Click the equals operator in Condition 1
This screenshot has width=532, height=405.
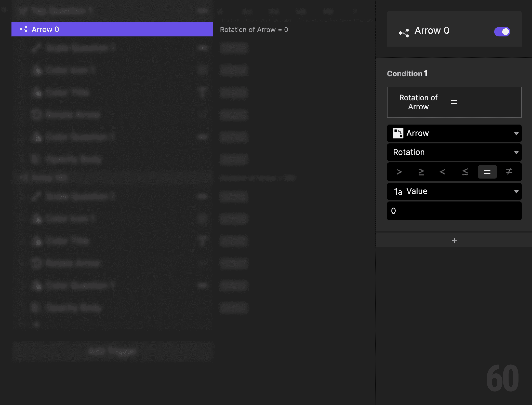coord(487,172)
